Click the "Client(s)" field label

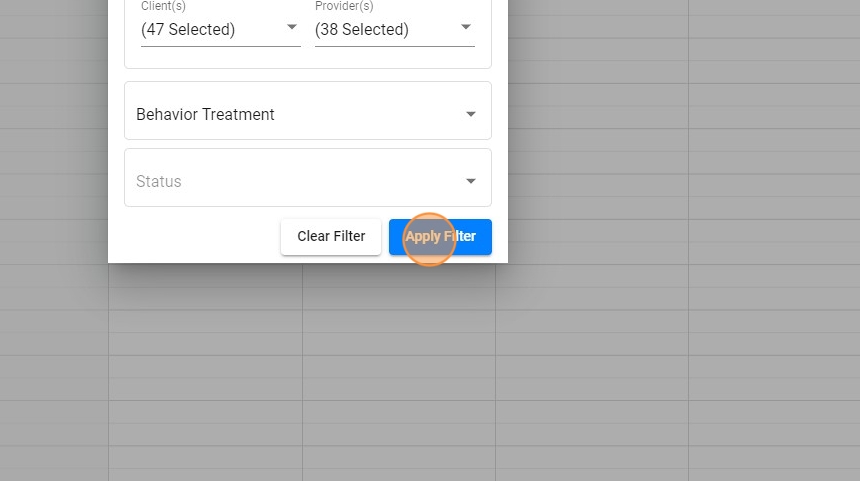[x=163, y=6]
